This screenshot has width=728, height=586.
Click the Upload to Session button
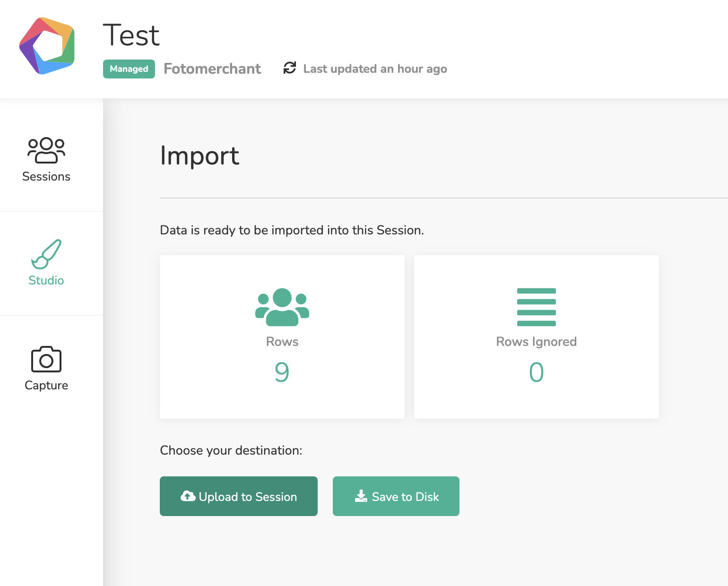(x=239, y=496)
